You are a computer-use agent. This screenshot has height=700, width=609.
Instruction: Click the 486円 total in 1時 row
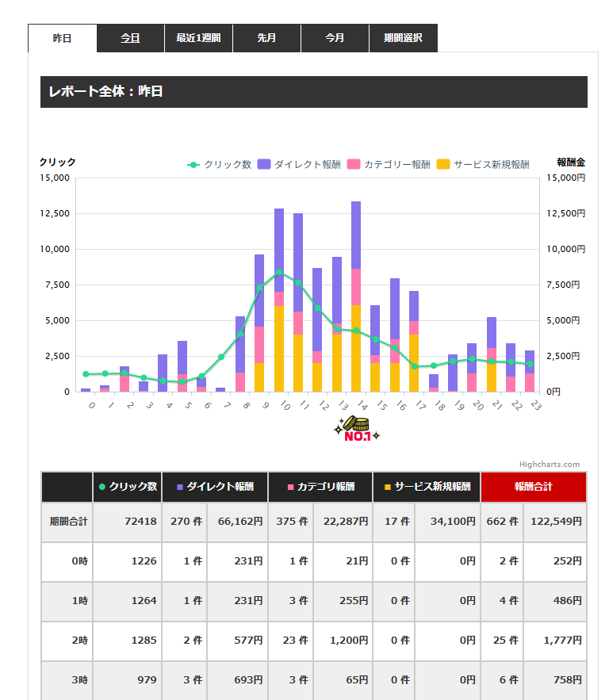(555, 601)
